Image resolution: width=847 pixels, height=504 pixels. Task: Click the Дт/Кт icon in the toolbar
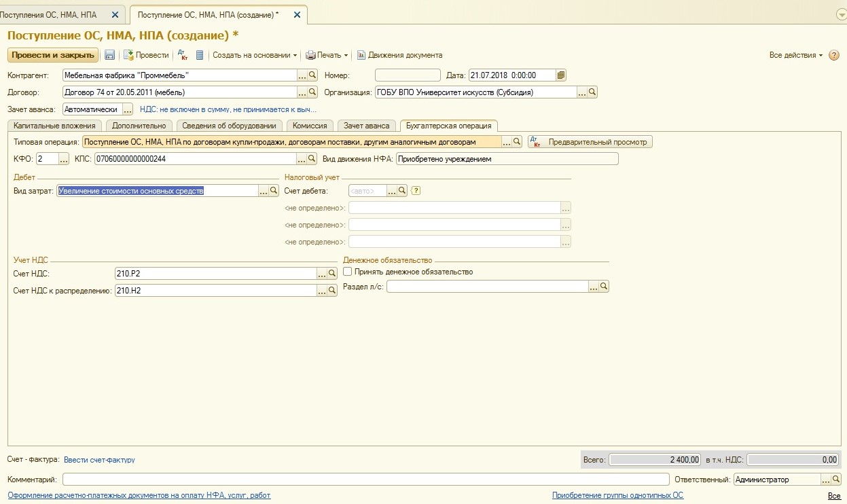[183, 55]
